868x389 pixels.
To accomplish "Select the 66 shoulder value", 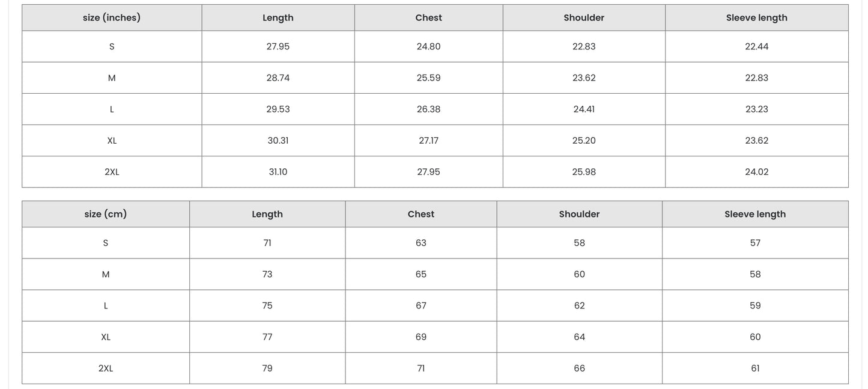I will [579, 368].
